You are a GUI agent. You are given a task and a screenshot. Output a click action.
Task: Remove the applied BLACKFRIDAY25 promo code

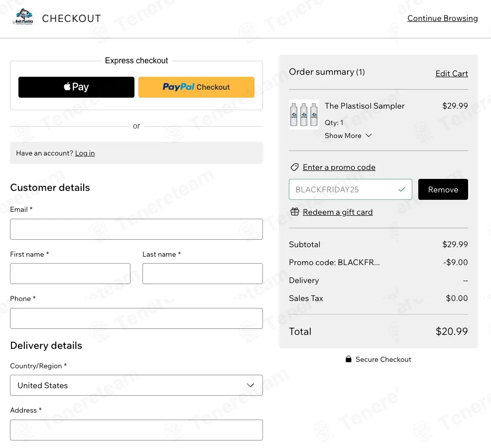tap(443, 189)
